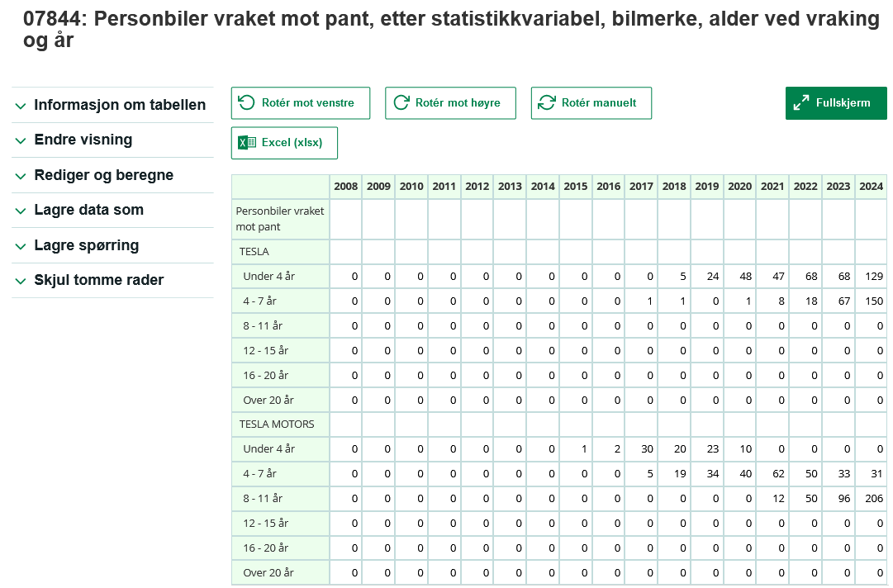The height and width of the screenshot is (588, 893).
Task: Click the TESLA row label
Action: pyautogui.click(x=253, y=251)
